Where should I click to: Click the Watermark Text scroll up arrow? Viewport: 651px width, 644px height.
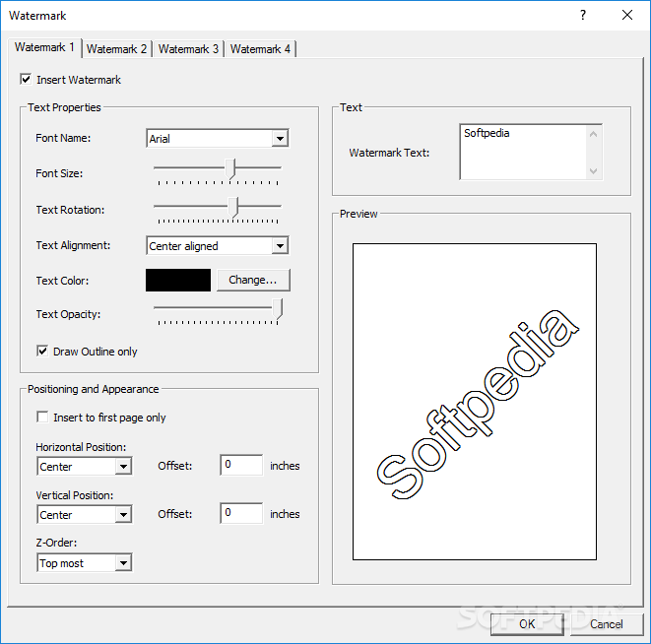pos(594,134)
